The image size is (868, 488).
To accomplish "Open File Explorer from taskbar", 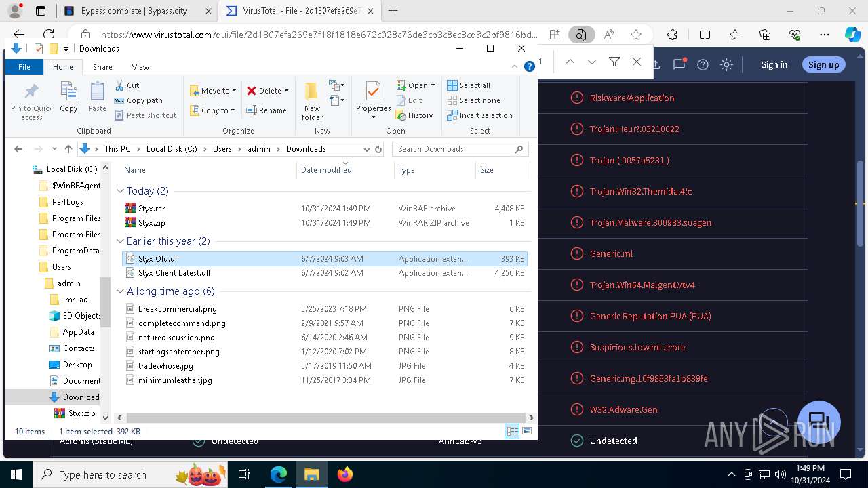I will 312,474.
